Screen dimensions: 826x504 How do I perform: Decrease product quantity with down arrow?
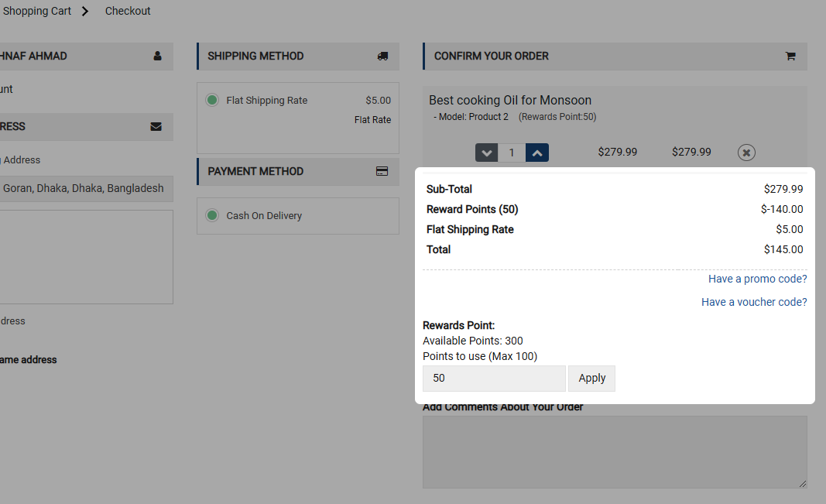[x=486, y=153]
